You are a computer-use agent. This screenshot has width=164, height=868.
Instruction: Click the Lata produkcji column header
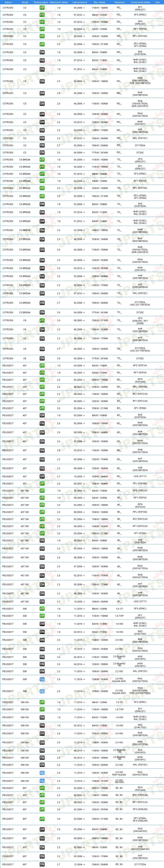[80, 2]
